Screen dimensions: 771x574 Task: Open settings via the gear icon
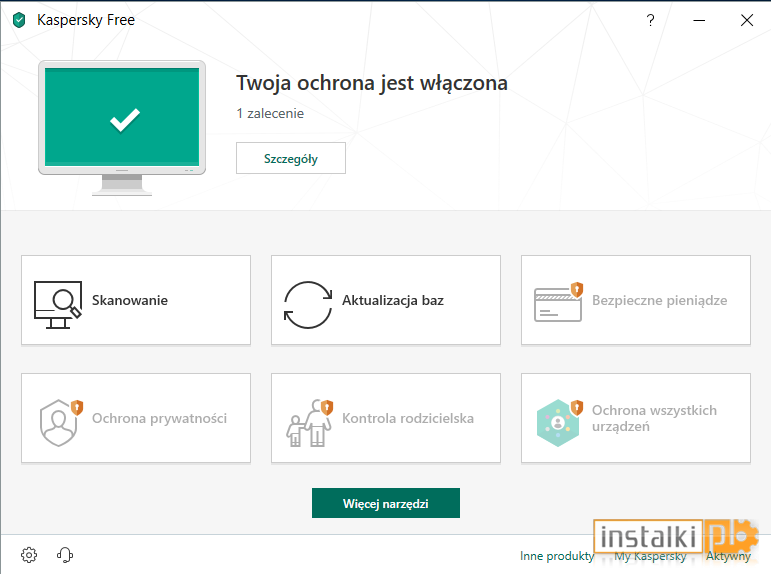click(x=29, y=555)
